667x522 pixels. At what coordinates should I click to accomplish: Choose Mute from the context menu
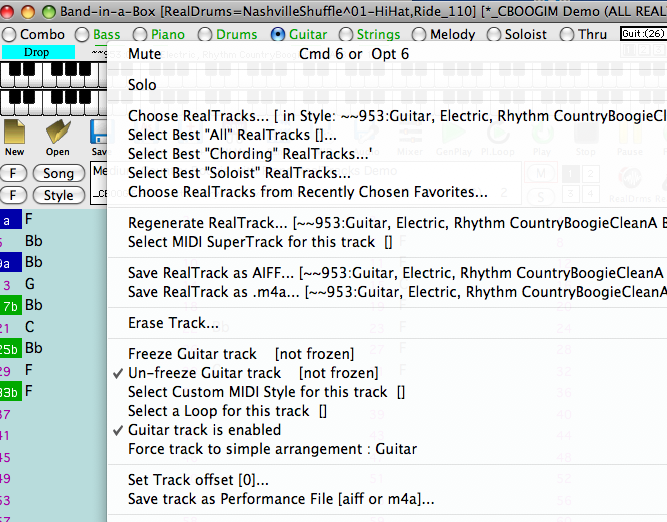click(x=387, y=54)
